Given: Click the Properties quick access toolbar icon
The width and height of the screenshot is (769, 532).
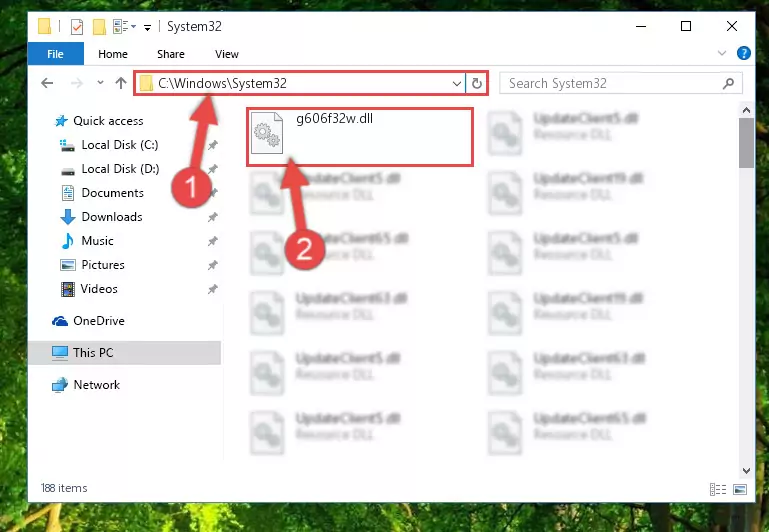Looking at the screenshot, I should pos(77,26).
